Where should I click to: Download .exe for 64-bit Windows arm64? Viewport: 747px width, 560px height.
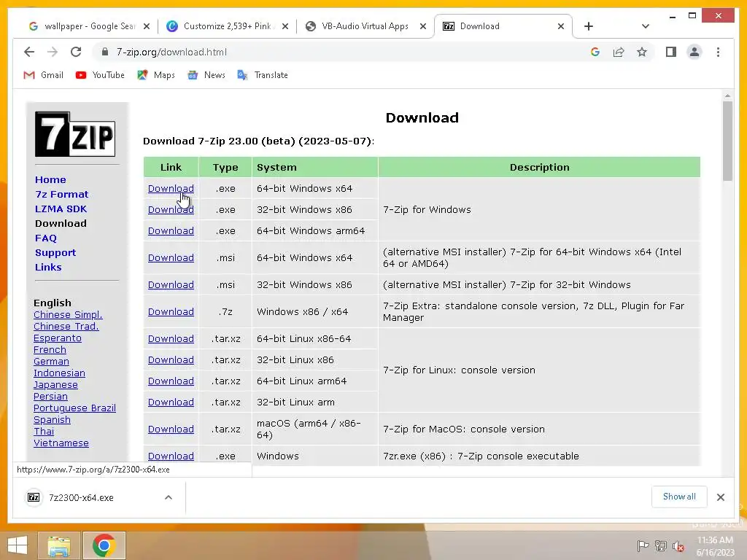coord(171,231)
